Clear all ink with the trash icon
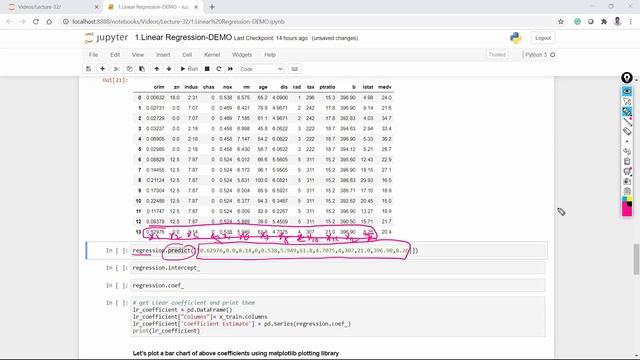 (627, 161)
